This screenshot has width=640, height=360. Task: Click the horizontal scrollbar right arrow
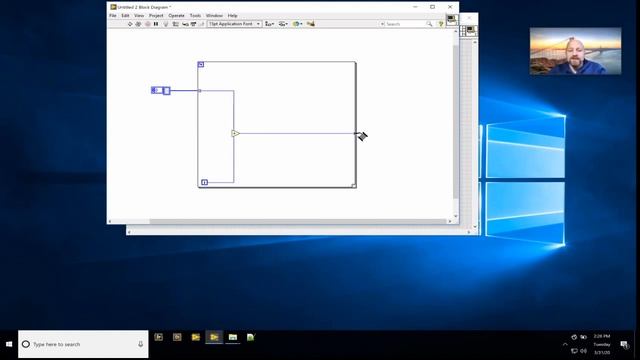point(450,222)
